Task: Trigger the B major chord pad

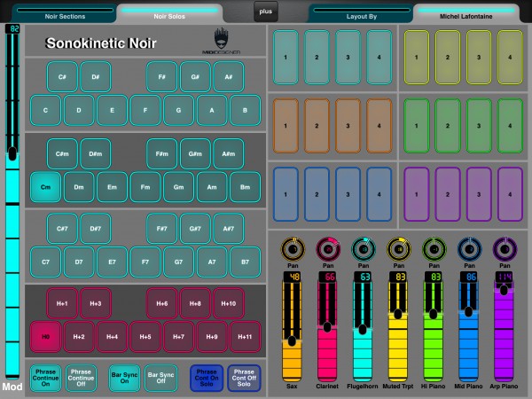Action: point(245,110)
